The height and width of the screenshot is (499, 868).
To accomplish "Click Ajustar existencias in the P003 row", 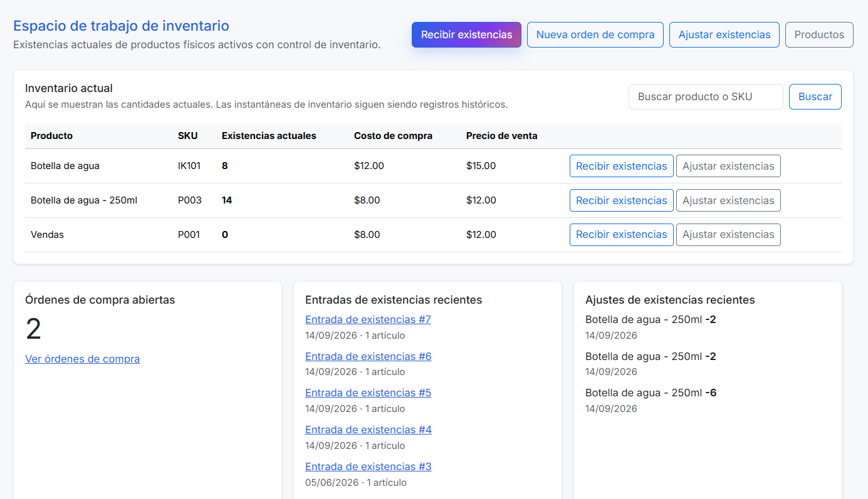I will pos(728,200).
